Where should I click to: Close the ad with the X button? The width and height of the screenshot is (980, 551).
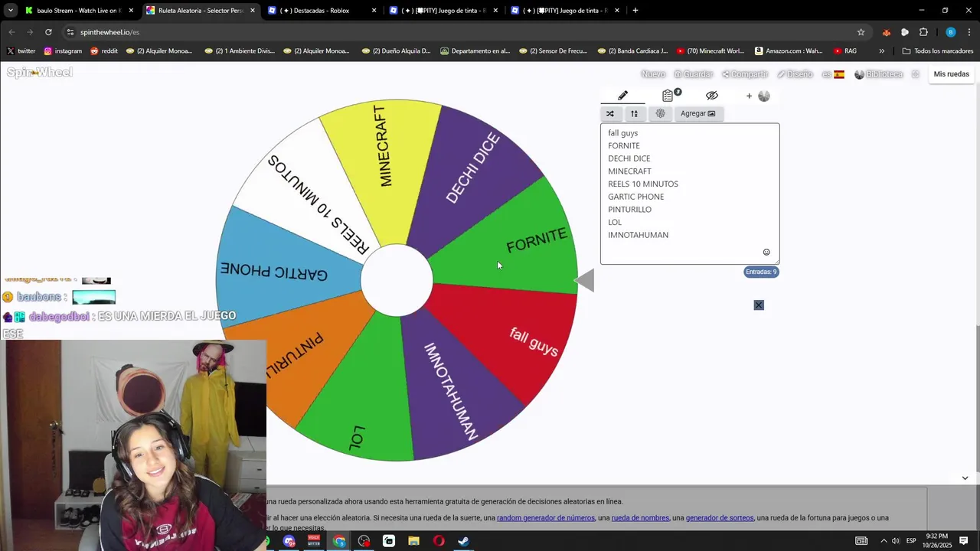(x=759, y=305)
